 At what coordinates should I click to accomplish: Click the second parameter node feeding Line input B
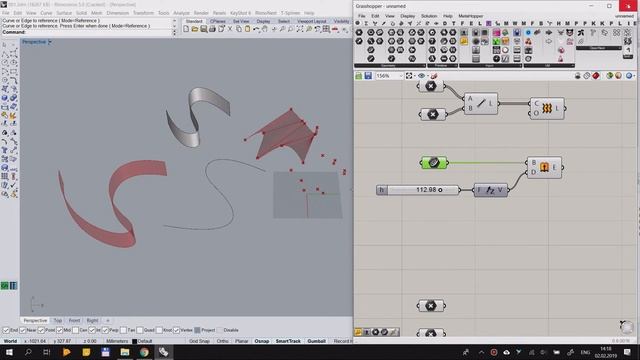tap(433, 114)
